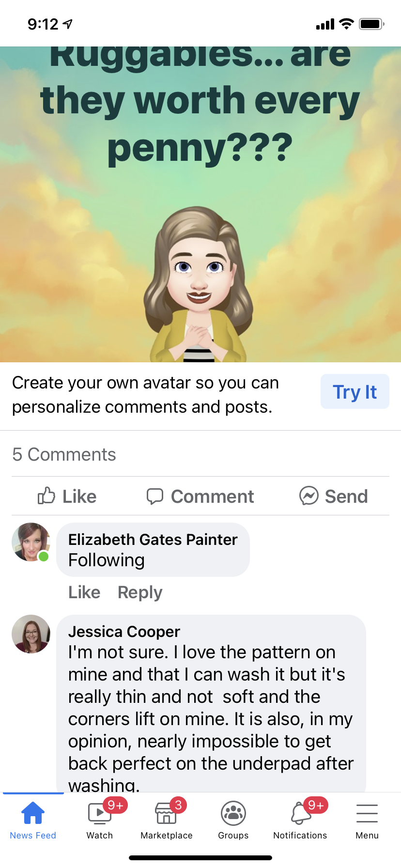The width and height of the screenshot is (401, 868).
Task: Open the News Feed home tab
Action: [x=33, y=820]
